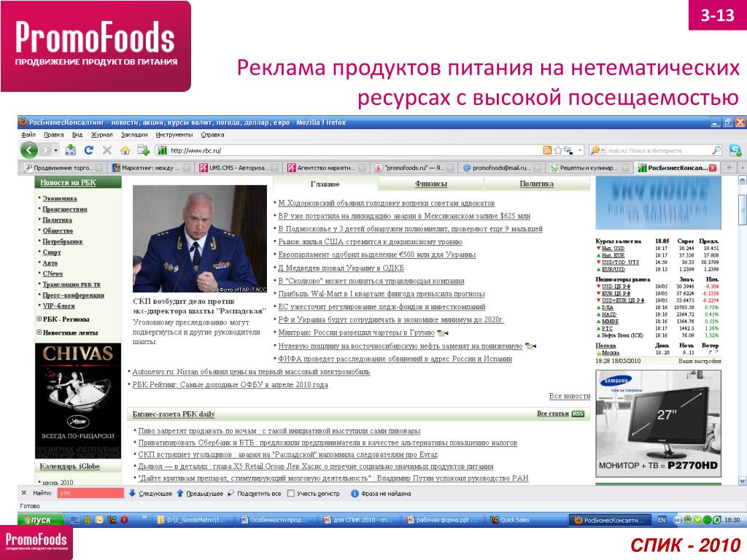Image resolution: width=747 pixels, height=560 pixels.
Task: Launch Opera from quick launch
Action: (x=124, y=520)
